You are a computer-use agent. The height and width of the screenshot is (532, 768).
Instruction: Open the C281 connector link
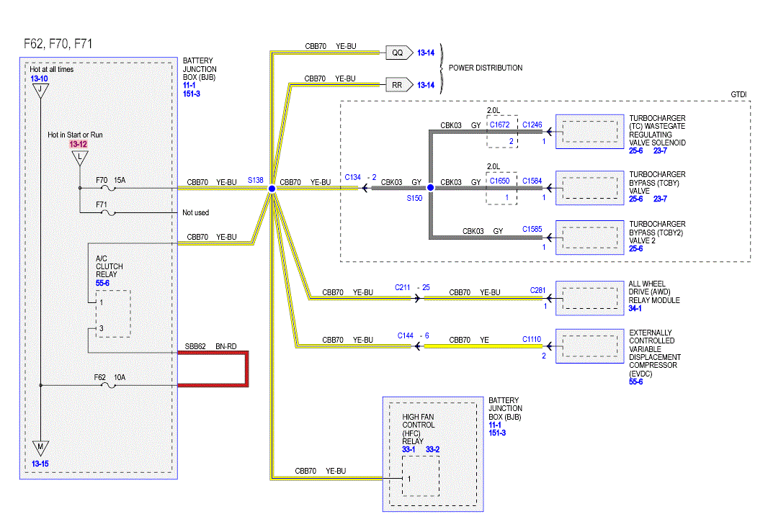click(x=537, y=290)
